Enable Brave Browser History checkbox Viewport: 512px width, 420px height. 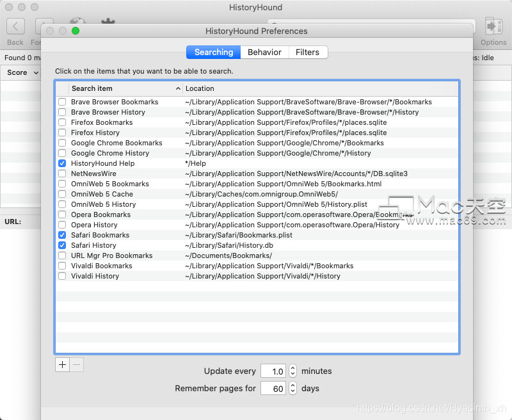click(62, 112)
